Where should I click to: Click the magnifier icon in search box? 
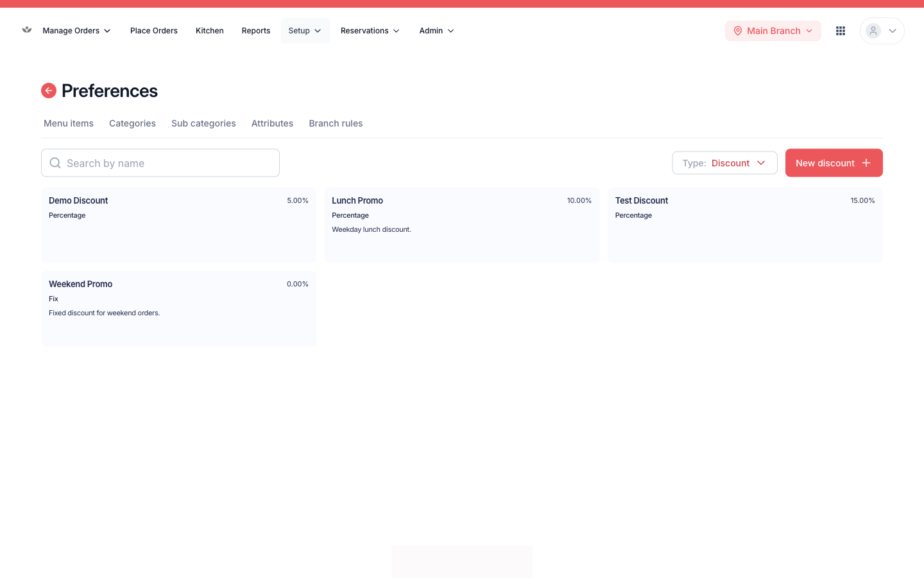coord(55,163)
